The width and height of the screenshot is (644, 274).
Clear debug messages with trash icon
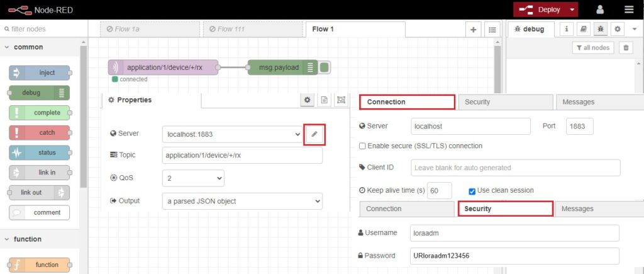click(x=626, y=48)
